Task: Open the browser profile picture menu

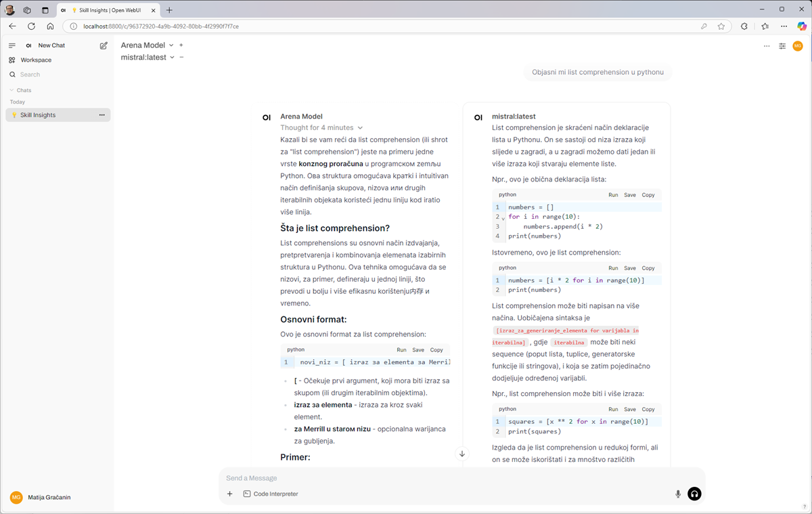Action: [9, 10]
